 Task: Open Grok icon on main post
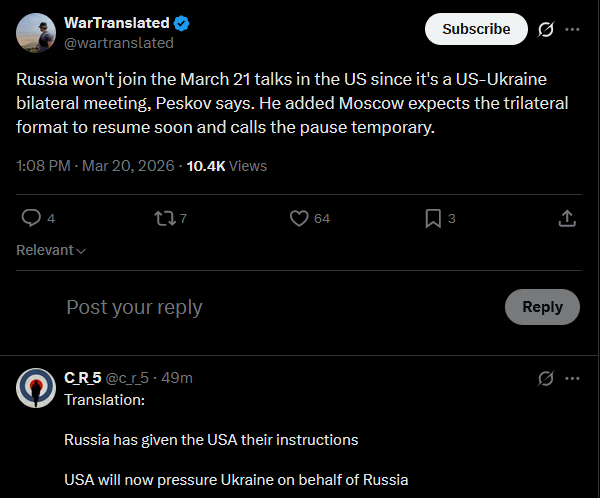point(546,29)
